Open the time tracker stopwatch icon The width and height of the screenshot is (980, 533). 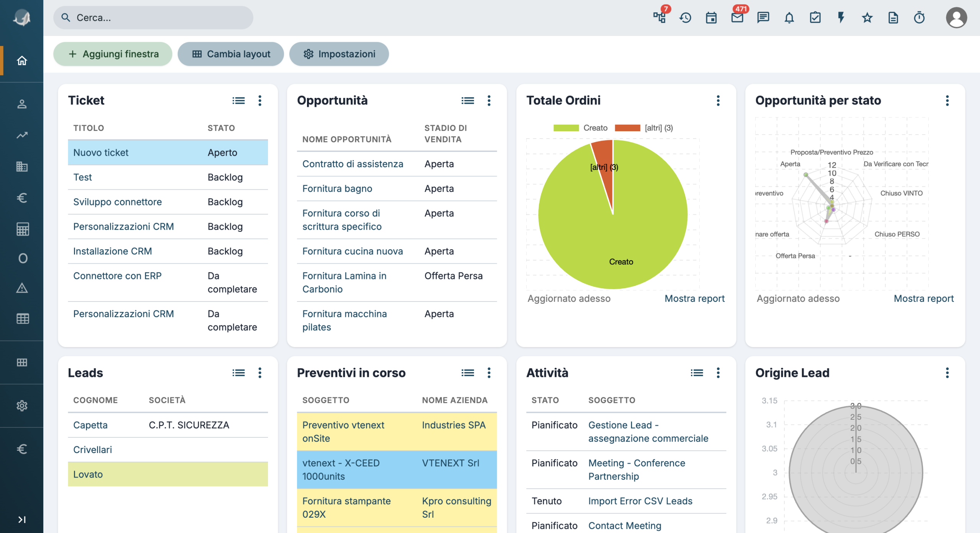click(919, 18)
